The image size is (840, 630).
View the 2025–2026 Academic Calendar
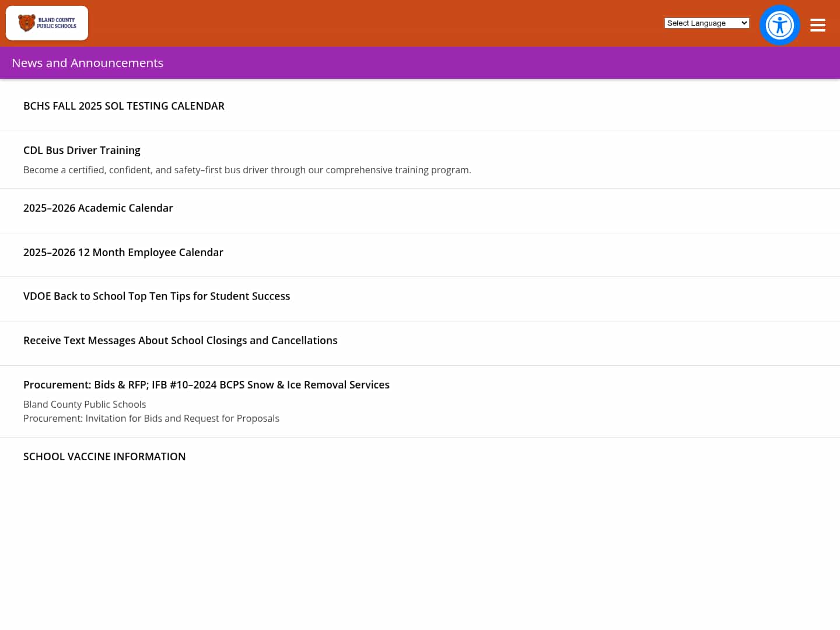[x=98, y=208]
